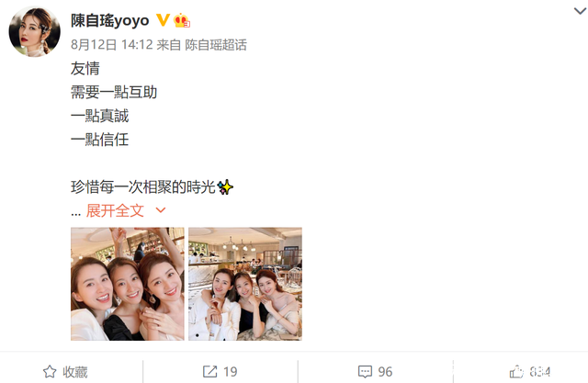The width and height of the screenshot is (588, 383).
Task: Open the selfie photo of three women
Action: (128, 284)
